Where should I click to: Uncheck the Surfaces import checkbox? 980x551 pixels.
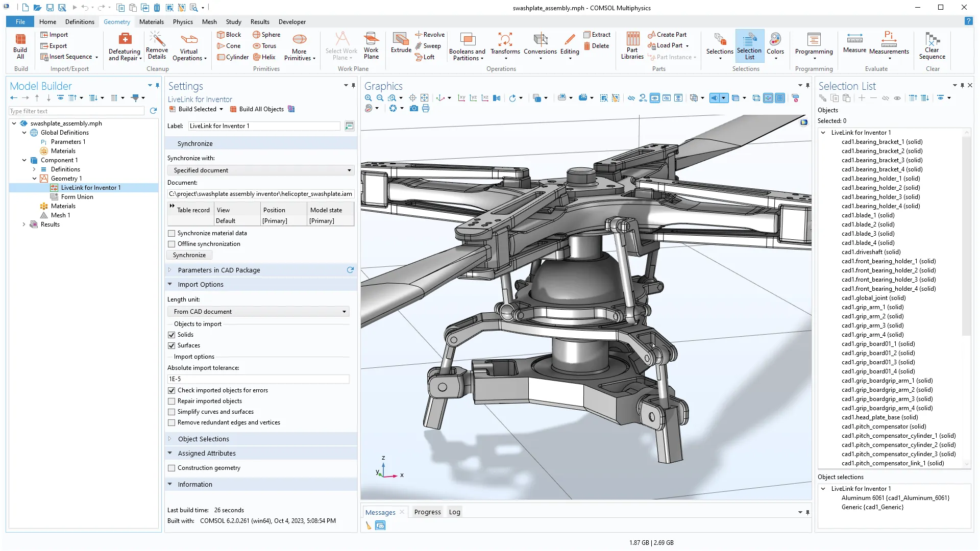point(171,345)
